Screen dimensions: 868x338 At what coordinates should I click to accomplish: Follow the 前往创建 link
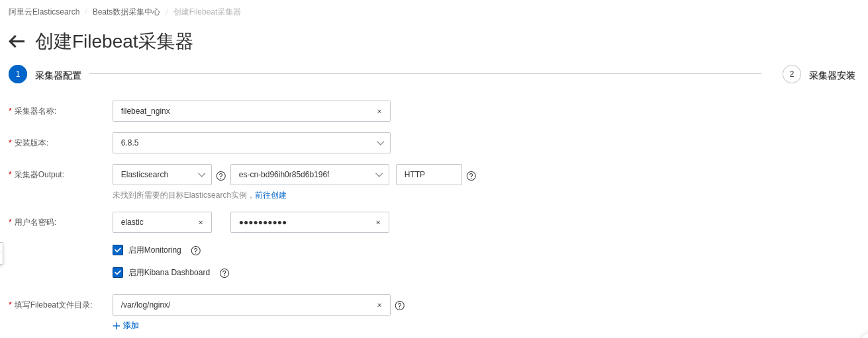(x=271, y=195)
